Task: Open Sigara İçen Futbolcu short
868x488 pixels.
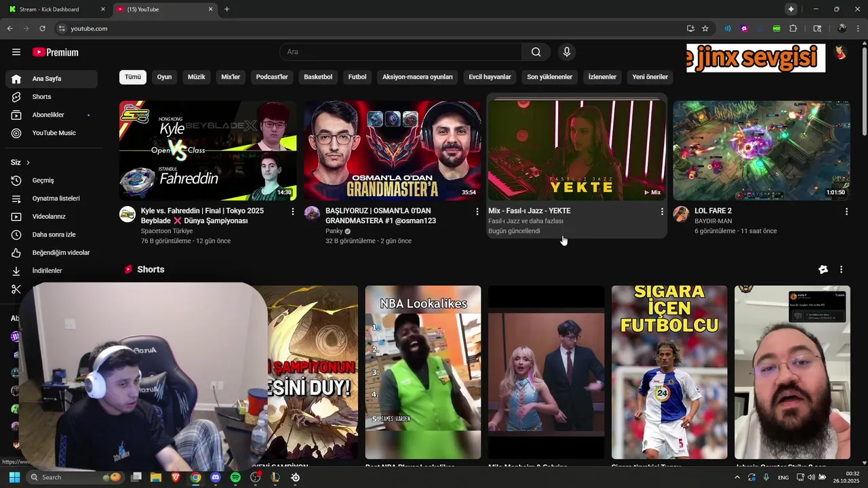Action: (x=669, y=372)
